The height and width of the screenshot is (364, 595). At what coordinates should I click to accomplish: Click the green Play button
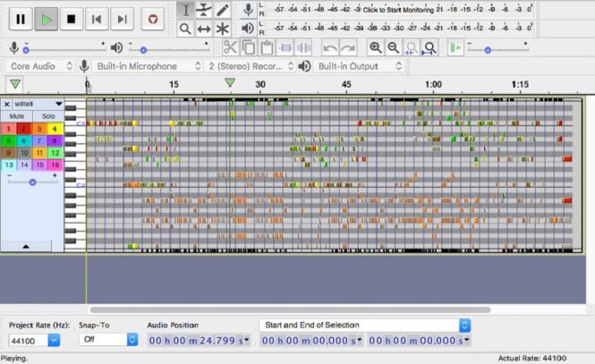coord(47,19)
